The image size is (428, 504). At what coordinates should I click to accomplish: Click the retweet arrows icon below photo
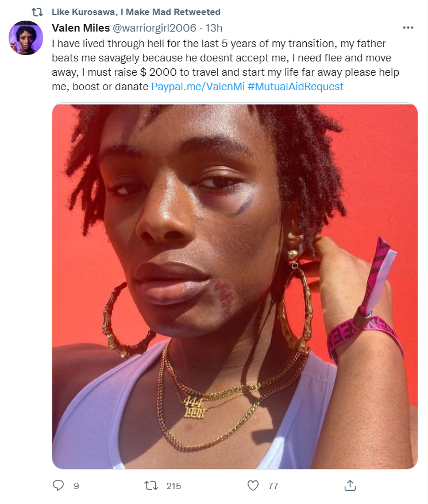[151, 486]
